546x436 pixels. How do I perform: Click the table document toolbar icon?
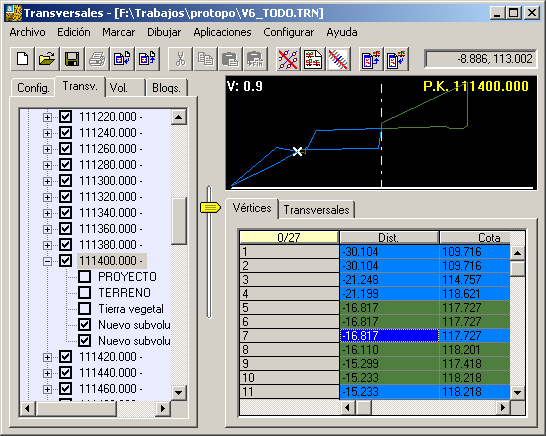313,59
